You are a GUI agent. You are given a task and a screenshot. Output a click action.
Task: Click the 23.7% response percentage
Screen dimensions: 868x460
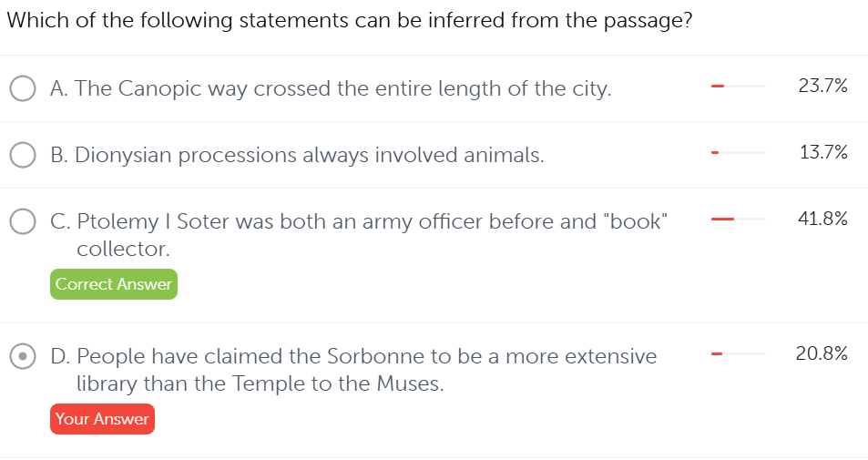pyautogui.click(x=822, y=87)
